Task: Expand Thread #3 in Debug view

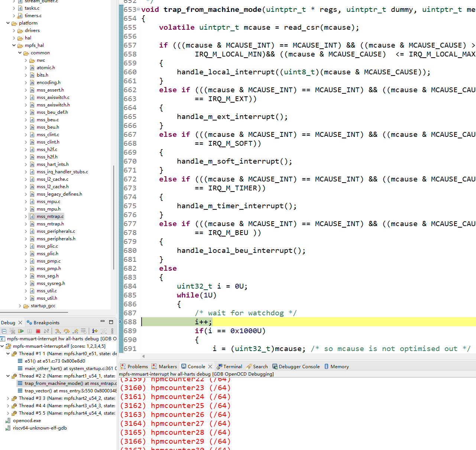Action: (8, 398)
